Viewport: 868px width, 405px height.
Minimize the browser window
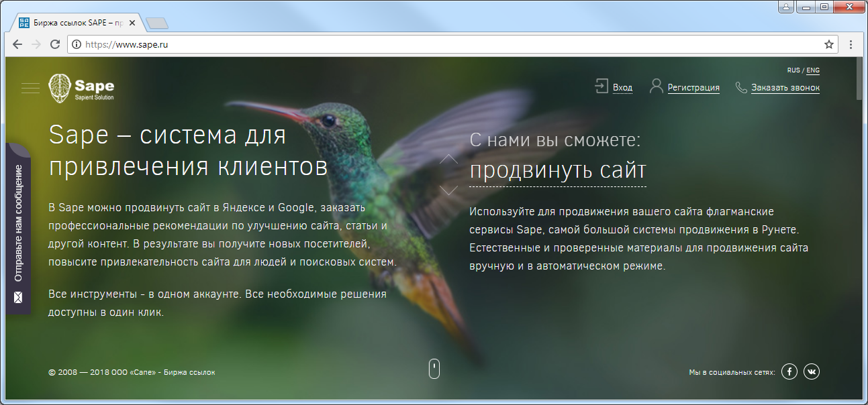pos(807,7)
